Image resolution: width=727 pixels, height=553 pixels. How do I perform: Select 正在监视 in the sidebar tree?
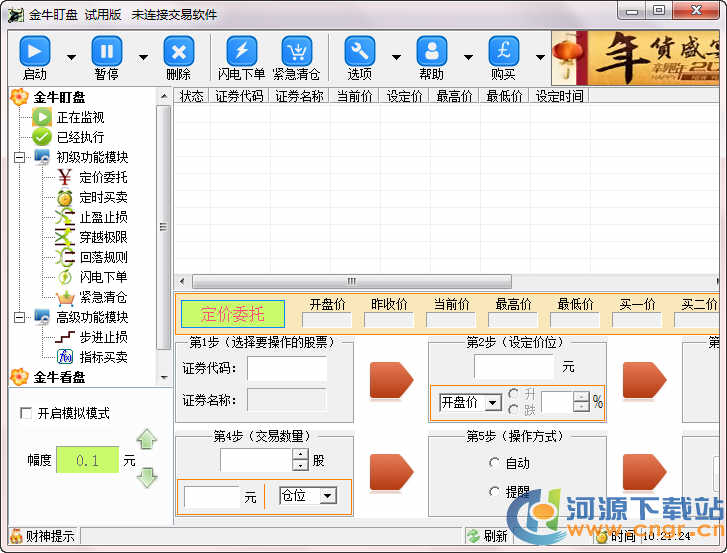(80, 117)
